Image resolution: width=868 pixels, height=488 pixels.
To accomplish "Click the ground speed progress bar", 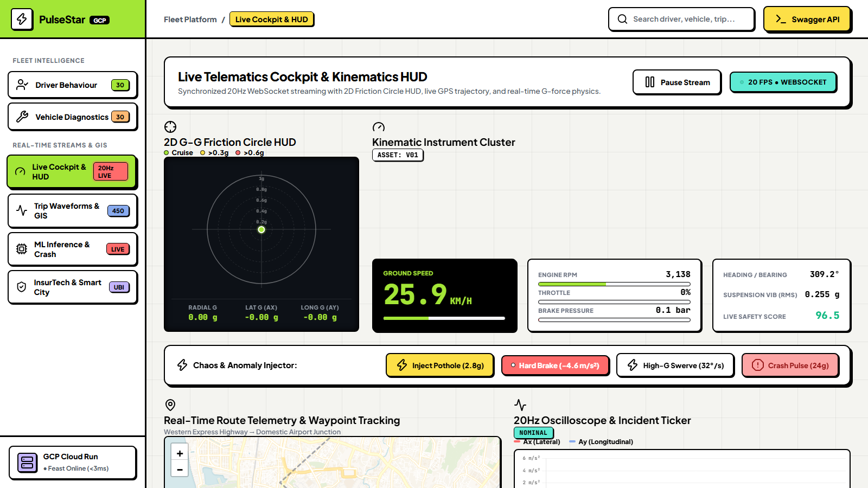I will pos(444,318).
